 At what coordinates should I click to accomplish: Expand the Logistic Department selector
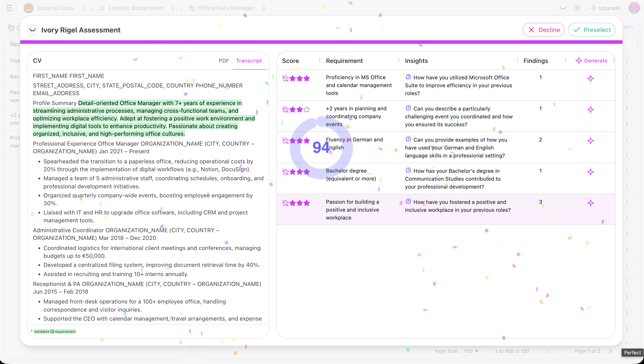pyautogui.click(x=173, y=8)
